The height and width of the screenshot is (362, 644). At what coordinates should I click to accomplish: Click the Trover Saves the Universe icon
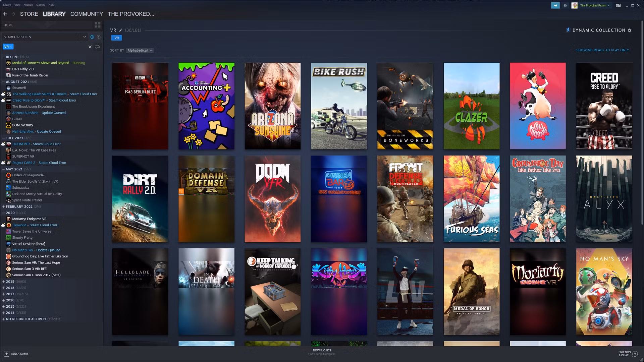tap(9, 231)
